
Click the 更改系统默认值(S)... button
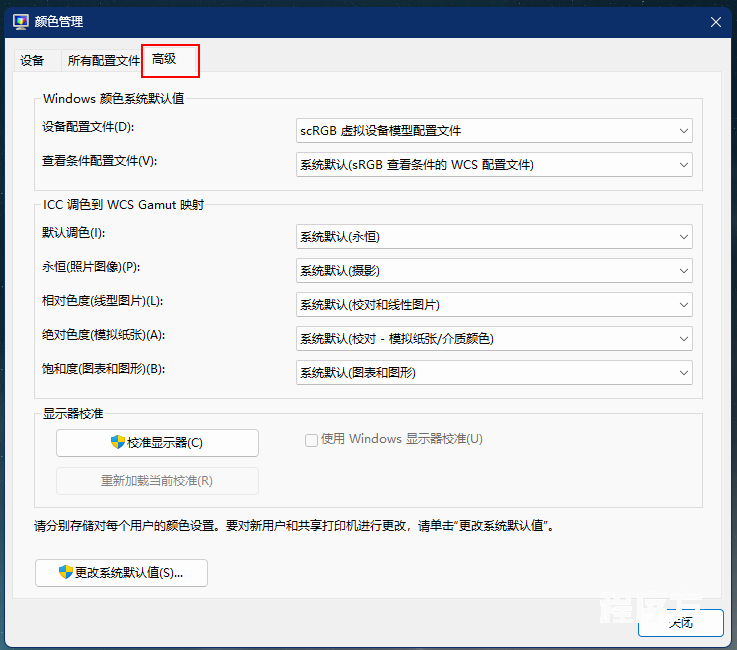(x=121, y=572)
